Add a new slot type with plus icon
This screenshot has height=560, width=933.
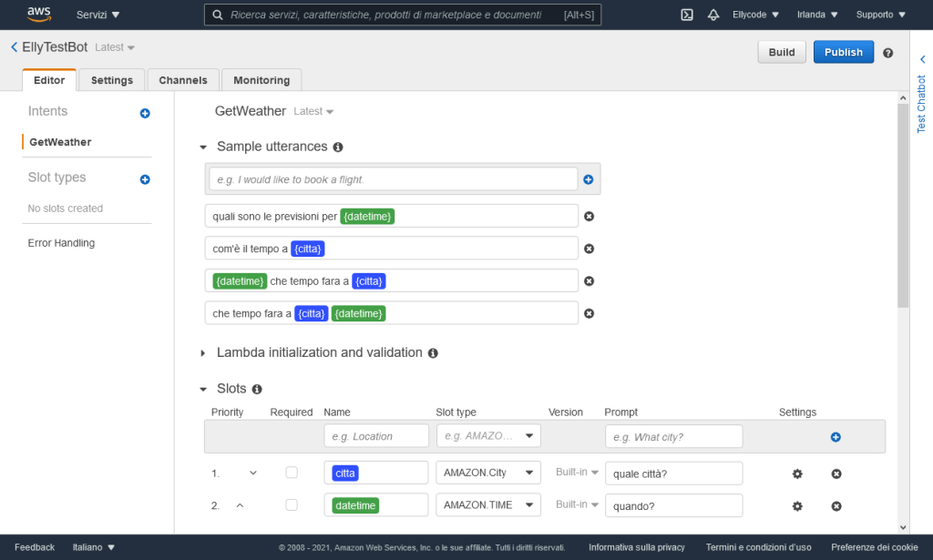coord(145,179)
